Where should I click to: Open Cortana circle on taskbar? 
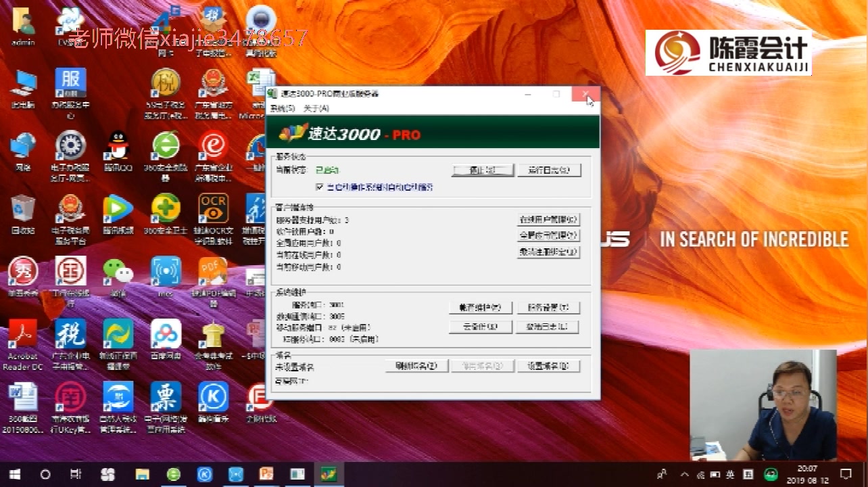[x=45, y=474]
